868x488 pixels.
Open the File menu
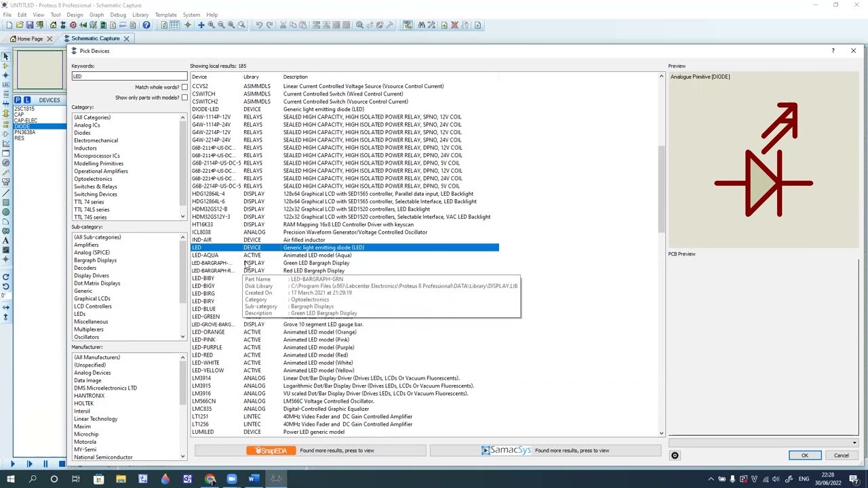tap(7, 14)
